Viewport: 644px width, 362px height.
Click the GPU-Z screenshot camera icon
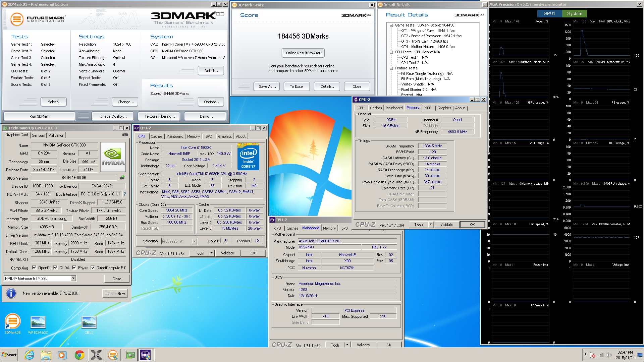click(x=125, y=135)
